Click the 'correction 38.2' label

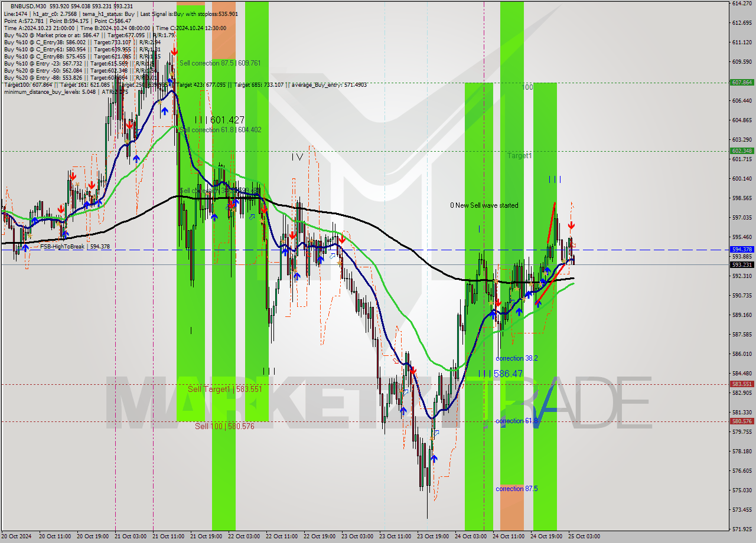click(517, 358)
